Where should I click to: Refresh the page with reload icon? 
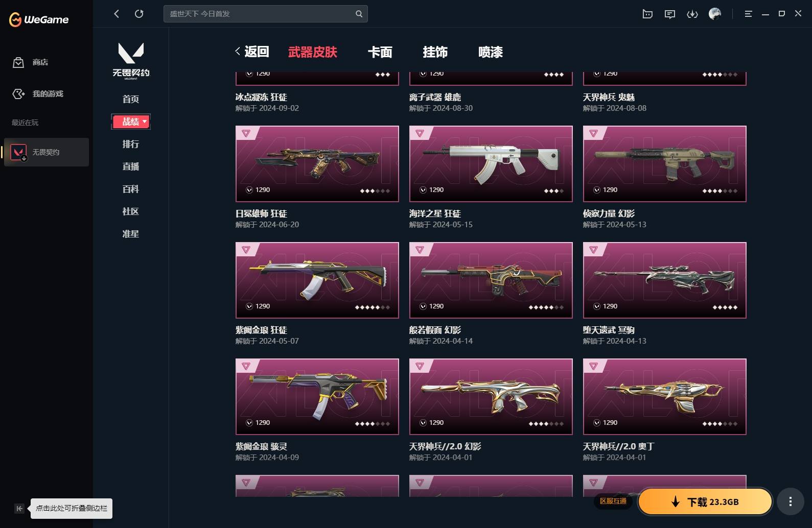pyautogui.click(x=139, y=14)
